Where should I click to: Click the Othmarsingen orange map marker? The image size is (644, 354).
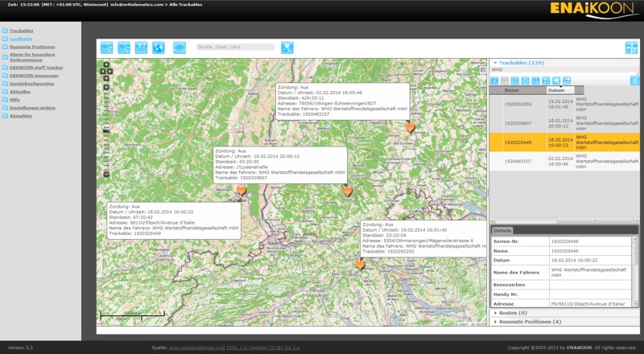coord(360,265)
